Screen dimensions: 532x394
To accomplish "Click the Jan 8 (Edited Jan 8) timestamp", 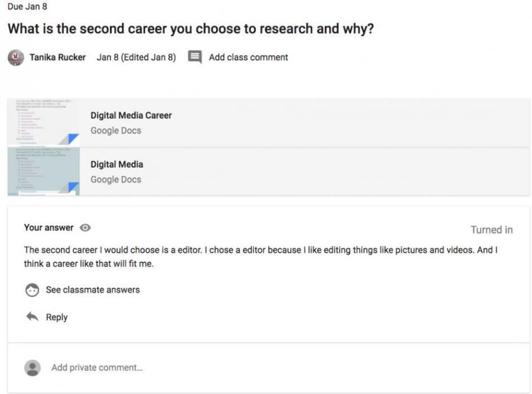I will coord(136,57).
